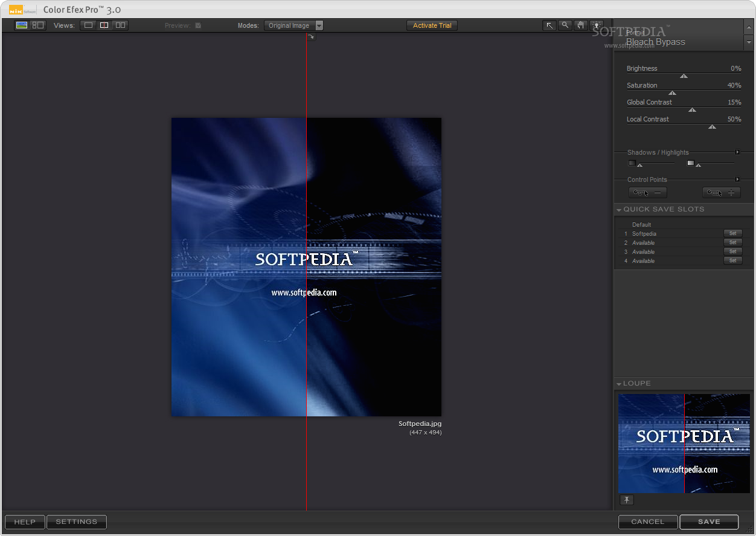Open Help
Screen dimensions: 756x536
coord(25,522)
